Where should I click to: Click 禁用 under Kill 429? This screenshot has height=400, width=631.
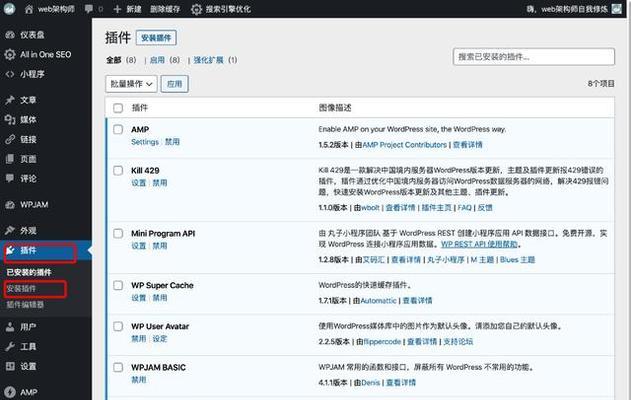point(160,183)
